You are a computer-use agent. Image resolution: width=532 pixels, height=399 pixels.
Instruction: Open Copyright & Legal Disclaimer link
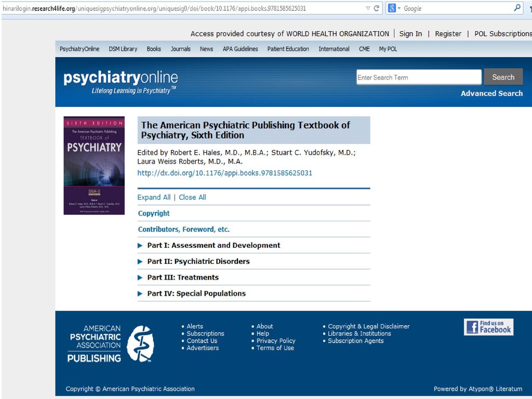(x=369, y=326)
